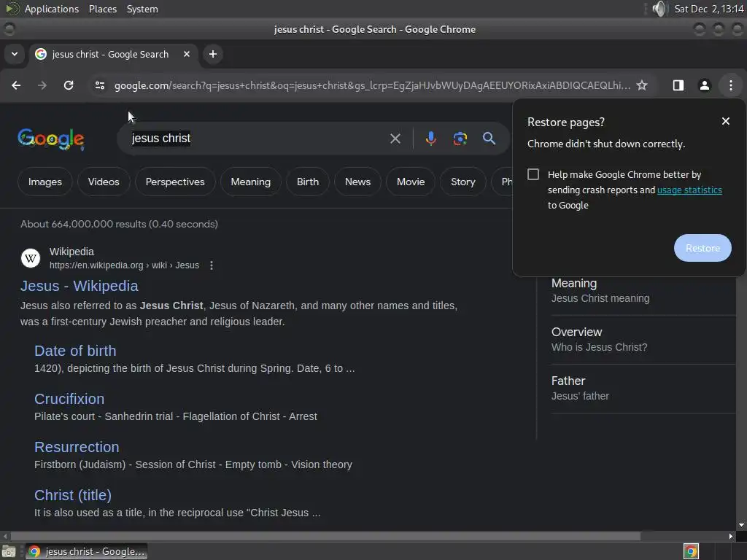
Task: Click the About 664,000,000 results text
Action: [119, 224]
